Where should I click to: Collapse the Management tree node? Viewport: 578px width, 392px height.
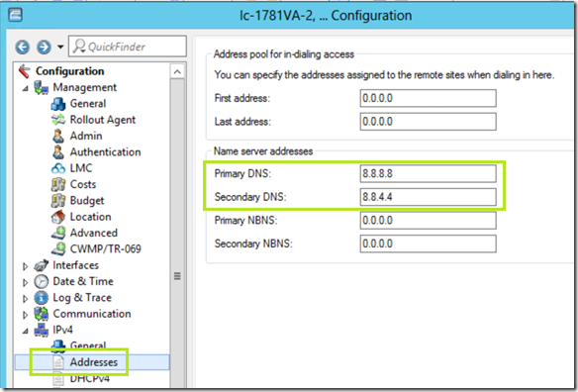(x=25, y=88)
